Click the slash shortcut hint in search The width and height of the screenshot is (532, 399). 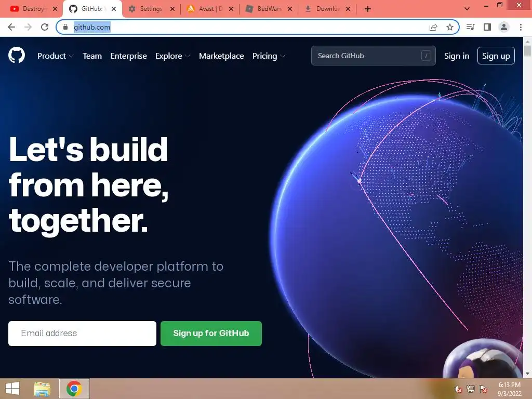[x=426, y=56]
